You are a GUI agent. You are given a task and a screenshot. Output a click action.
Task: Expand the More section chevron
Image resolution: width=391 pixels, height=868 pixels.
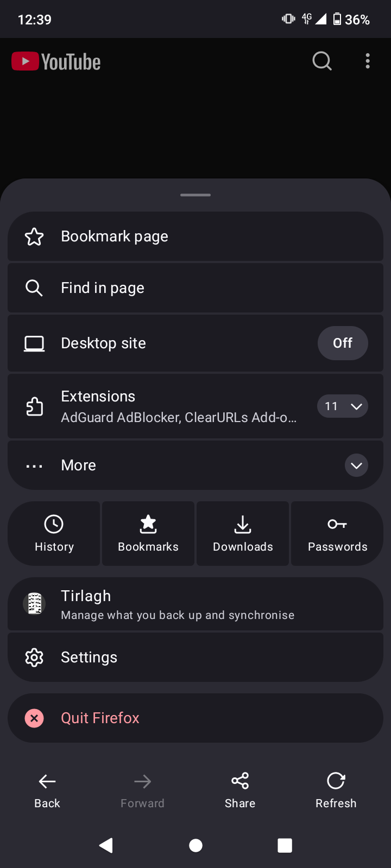[x=356, y=465]
